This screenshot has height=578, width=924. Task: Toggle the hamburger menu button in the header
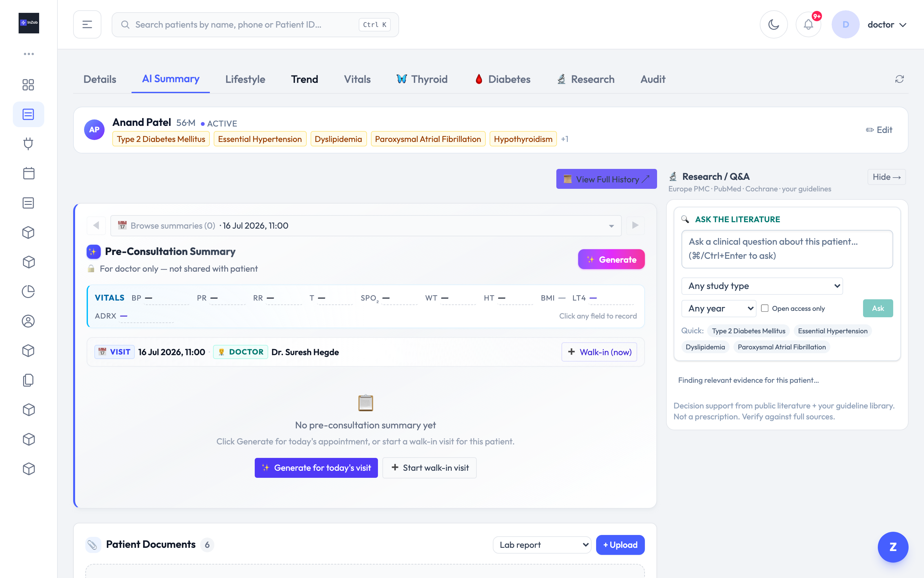87,24
